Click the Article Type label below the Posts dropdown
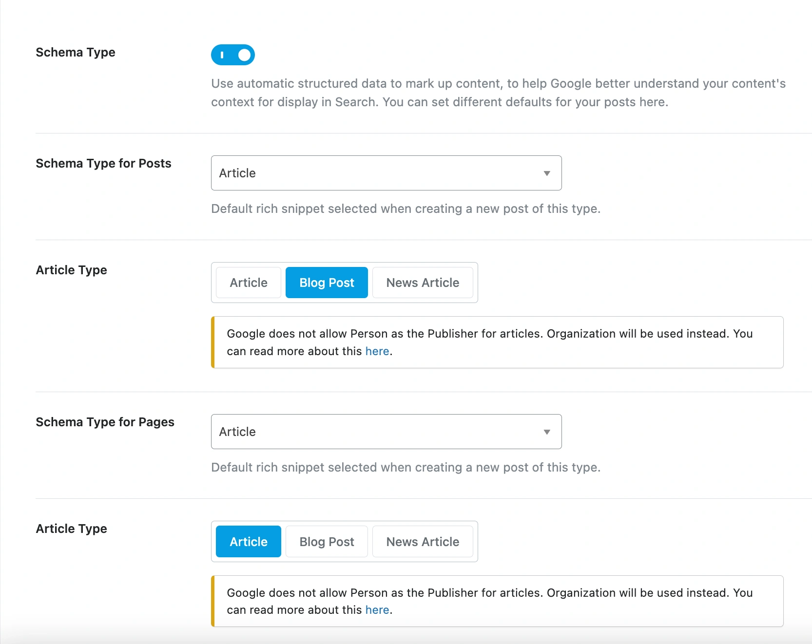 point(71,270)
